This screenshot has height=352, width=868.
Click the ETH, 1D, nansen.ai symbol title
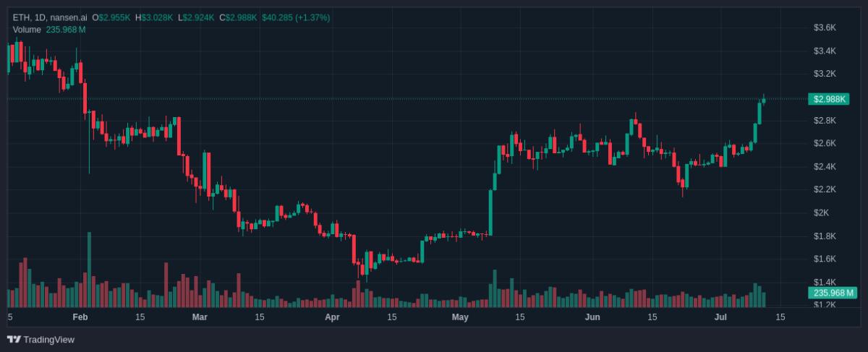point(50,17)
